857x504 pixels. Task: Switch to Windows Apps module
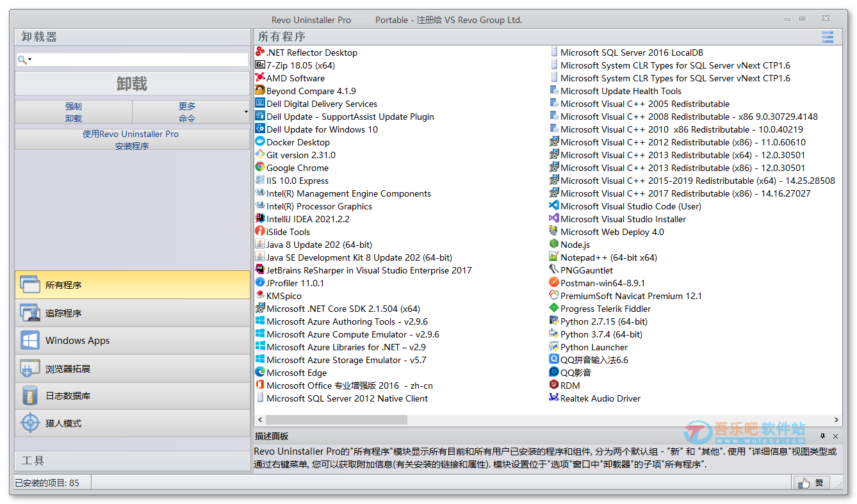(x=133, y=341)
